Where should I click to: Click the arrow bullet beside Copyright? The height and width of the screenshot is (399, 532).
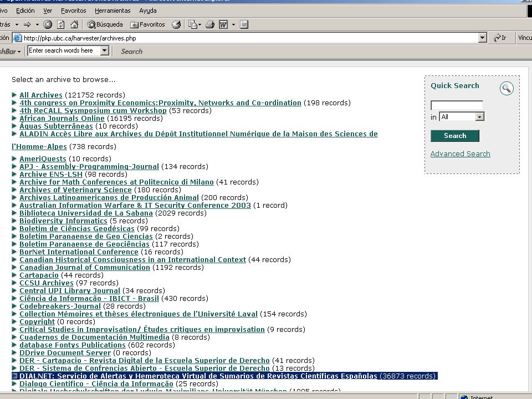click(x=14, y=321)
